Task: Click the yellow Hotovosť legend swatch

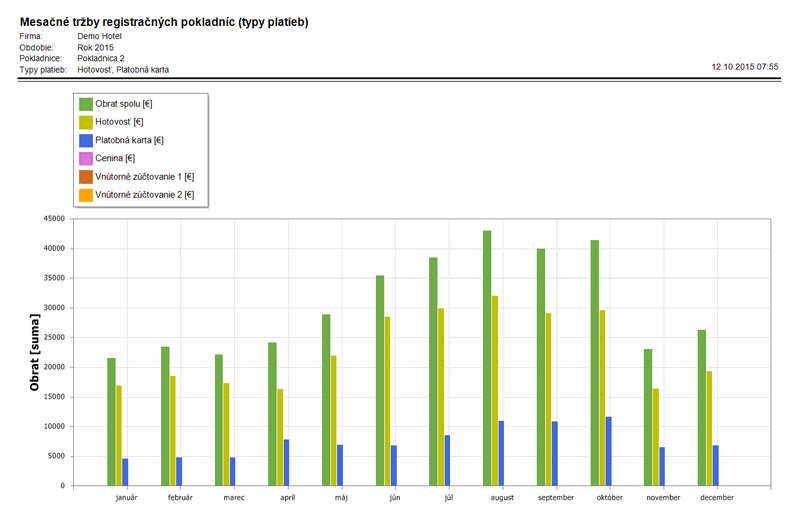Action: click(x=86, y=122)
